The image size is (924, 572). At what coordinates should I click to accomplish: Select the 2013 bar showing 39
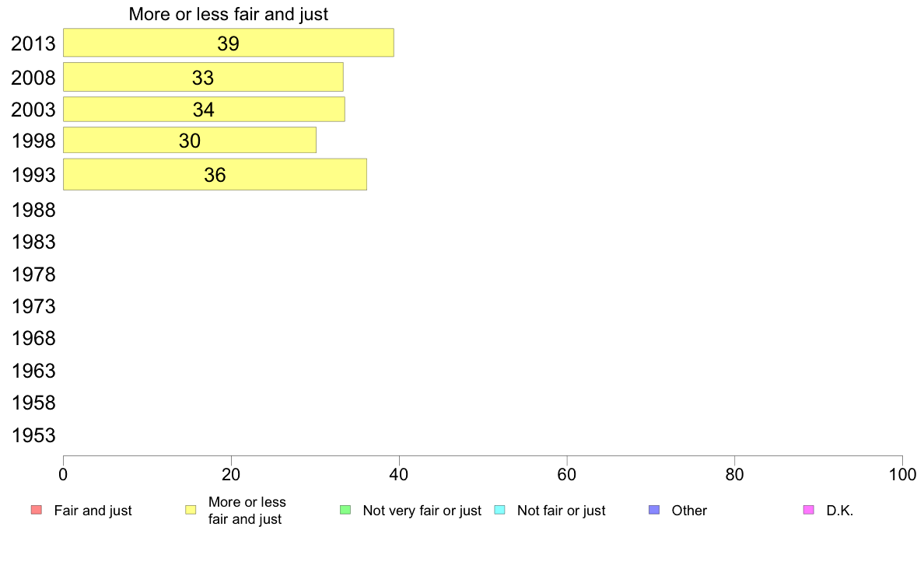pyautogui.click(x=229, y=43)
